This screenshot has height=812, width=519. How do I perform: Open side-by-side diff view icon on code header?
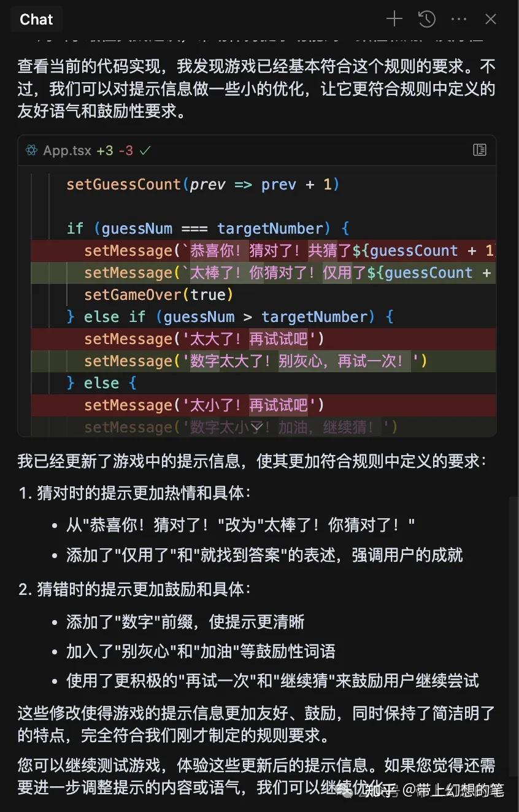(x=479, y=150)
